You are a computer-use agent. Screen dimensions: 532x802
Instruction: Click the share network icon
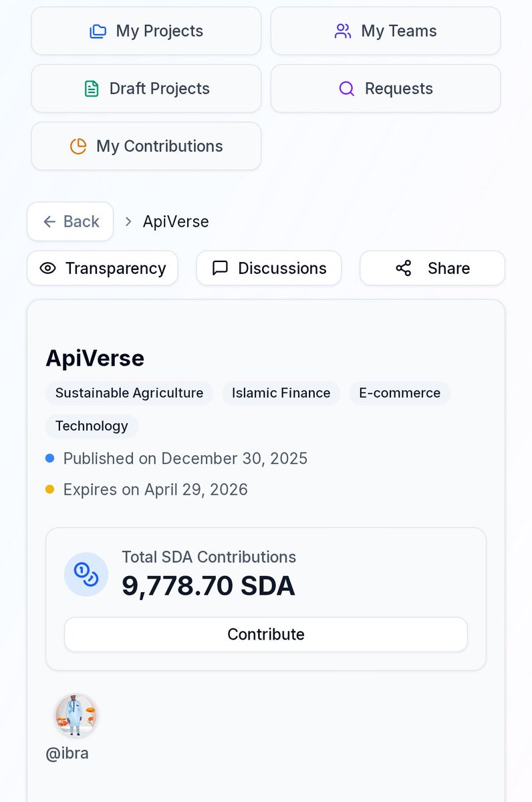pos(404,268)
